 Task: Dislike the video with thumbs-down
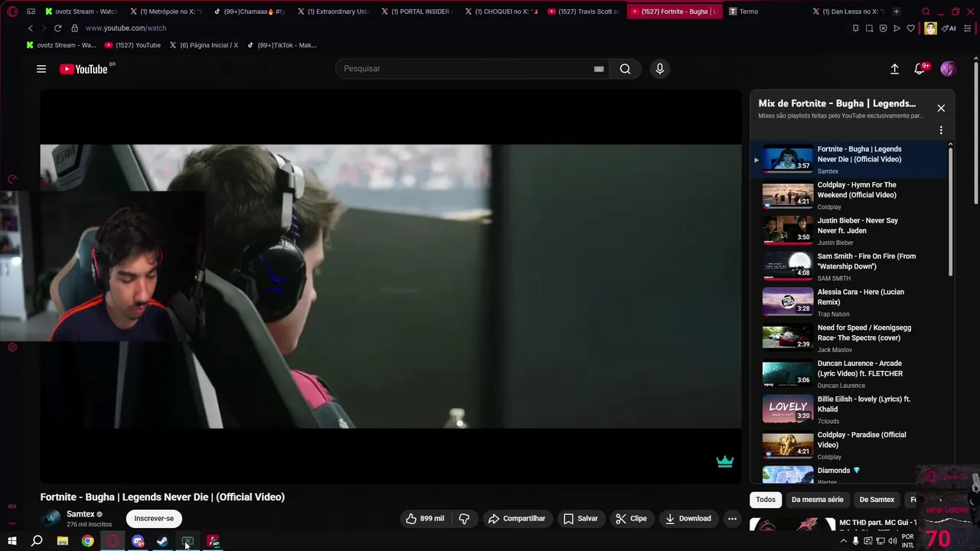(464, 518)
